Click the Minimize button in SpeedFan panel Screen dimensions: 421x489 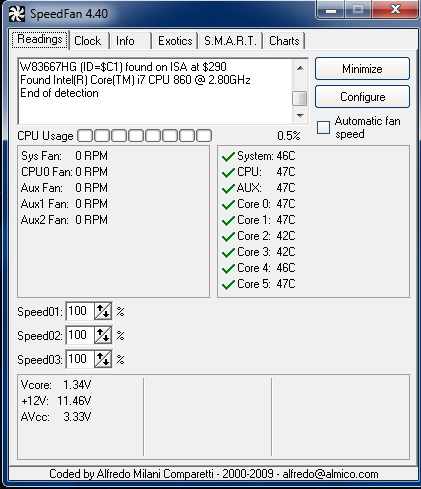(362, 69)
